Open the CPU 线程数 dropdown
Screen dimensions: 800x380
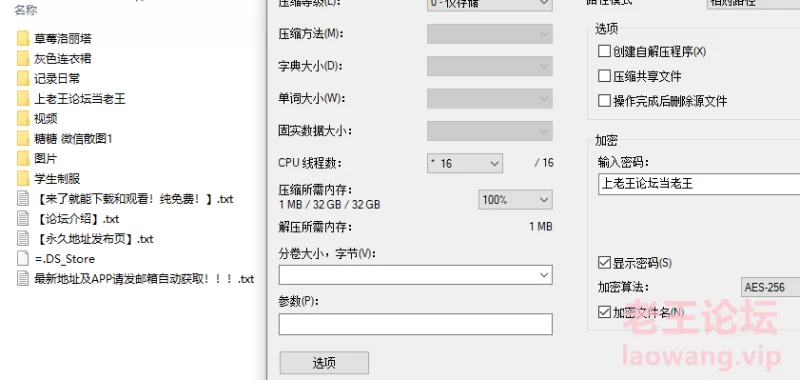(x=465, y=163)
